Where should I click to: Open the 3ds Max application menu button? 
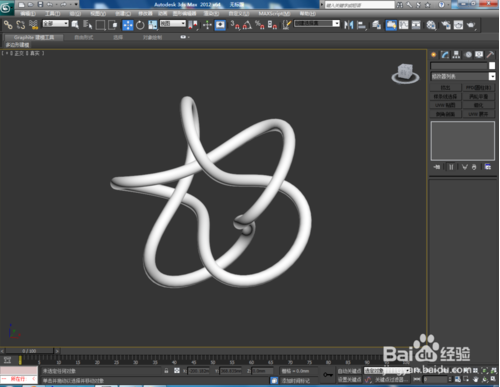[6, 7]
